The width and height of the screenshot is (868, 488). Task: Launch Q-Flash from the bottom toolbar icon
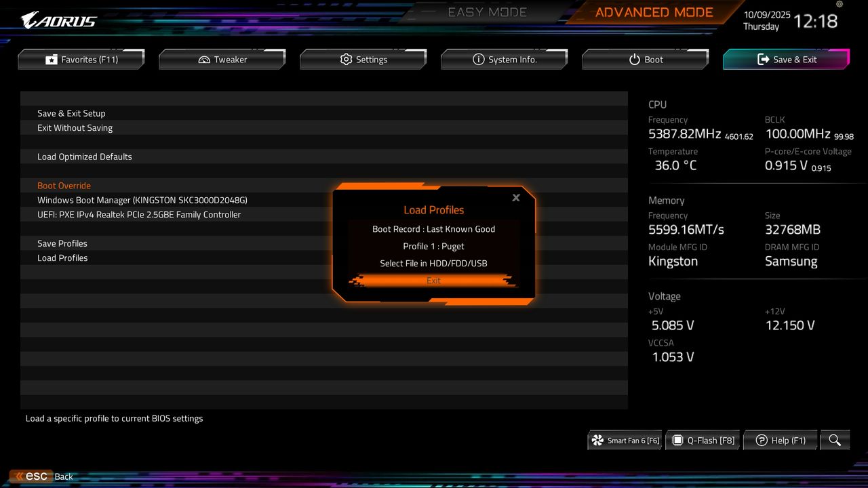click(x=678, y=440)
